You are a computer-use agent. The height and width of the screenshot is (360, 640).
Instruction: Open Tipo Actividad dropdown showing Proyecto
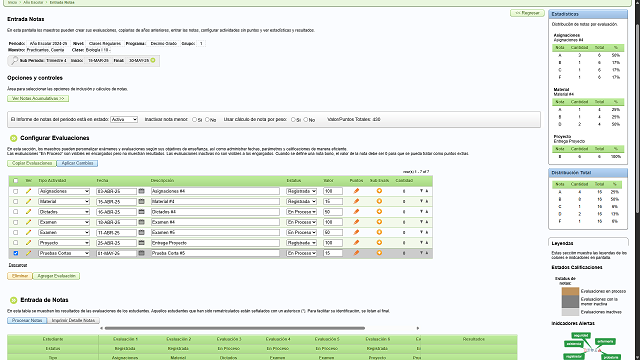click(x=64, y=243)
